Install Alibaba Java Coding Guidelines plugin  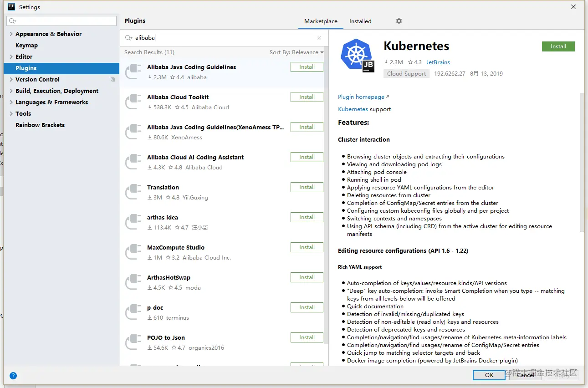pyautogui.click(x=307, y=67)
